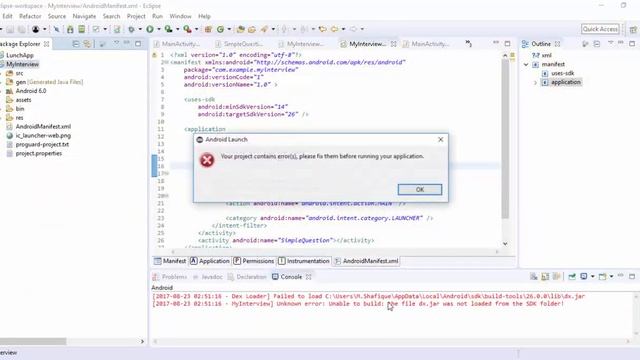Switch to the Problems view tab
The width and height of the screenshot is (640, 360).
[x=170, y=277]
